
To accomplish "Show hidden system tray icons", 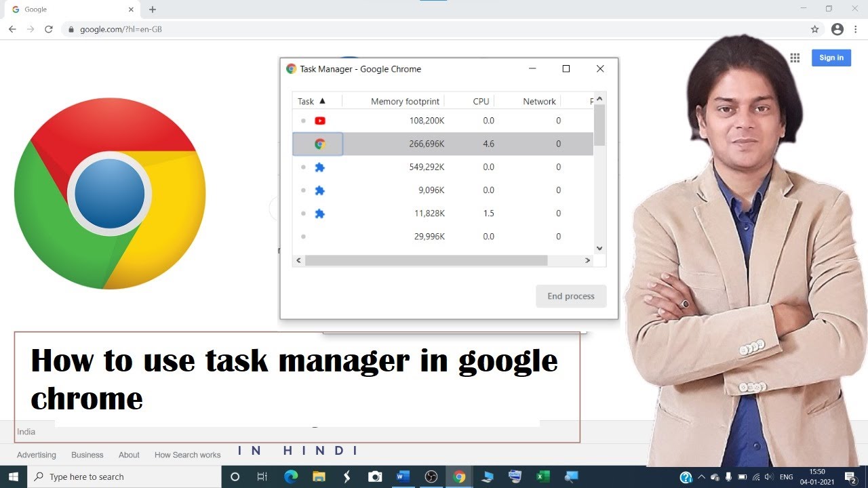I will pyautogui.click(x=702, y=476).
